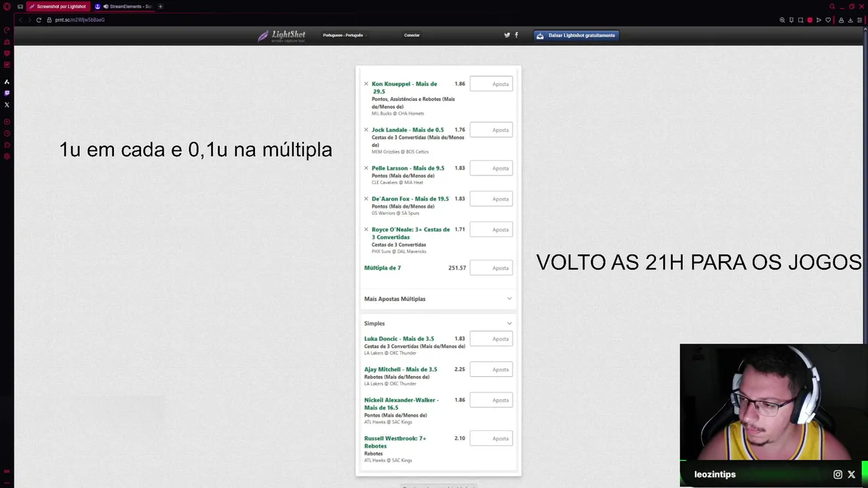This screenshot has width=868, height=488.
Task: Click the Aposta field for Royce O'Neale
Action: 491,229
